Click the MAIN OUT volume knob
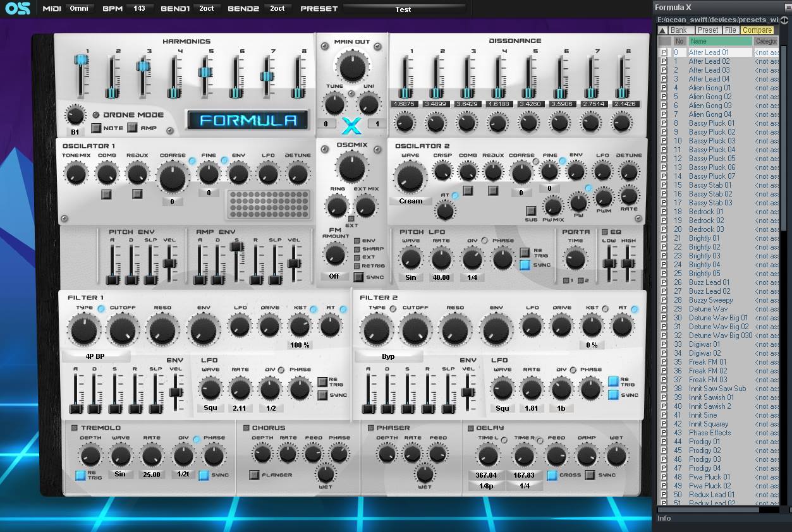Image resolution: width=792 pixels, height=532 pixels. (x=351, y=65)
